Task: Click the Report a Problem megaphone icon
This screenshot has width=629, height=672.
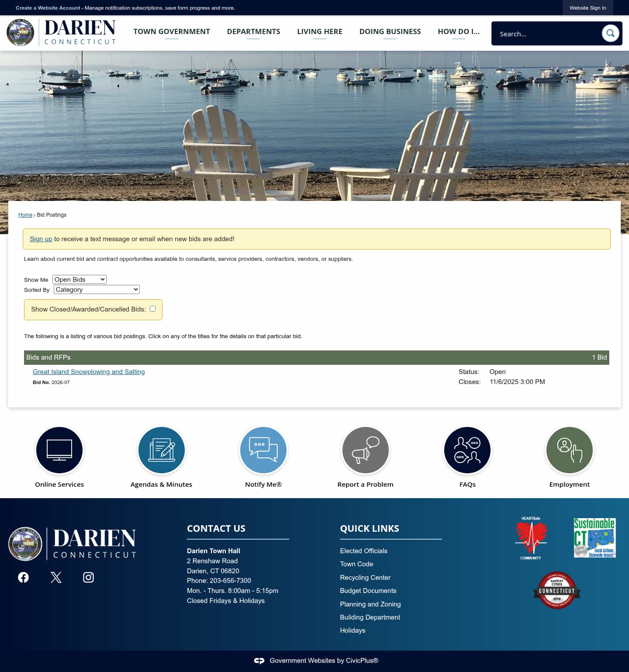Action: (365, 450)
